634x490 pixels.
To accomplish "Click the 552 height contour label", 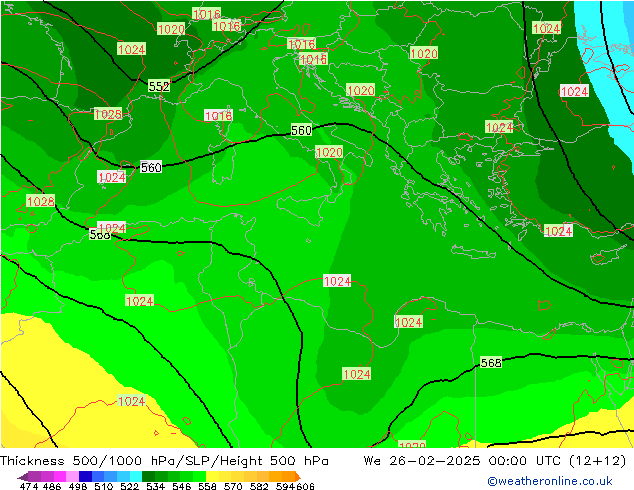I will [159, 86].
